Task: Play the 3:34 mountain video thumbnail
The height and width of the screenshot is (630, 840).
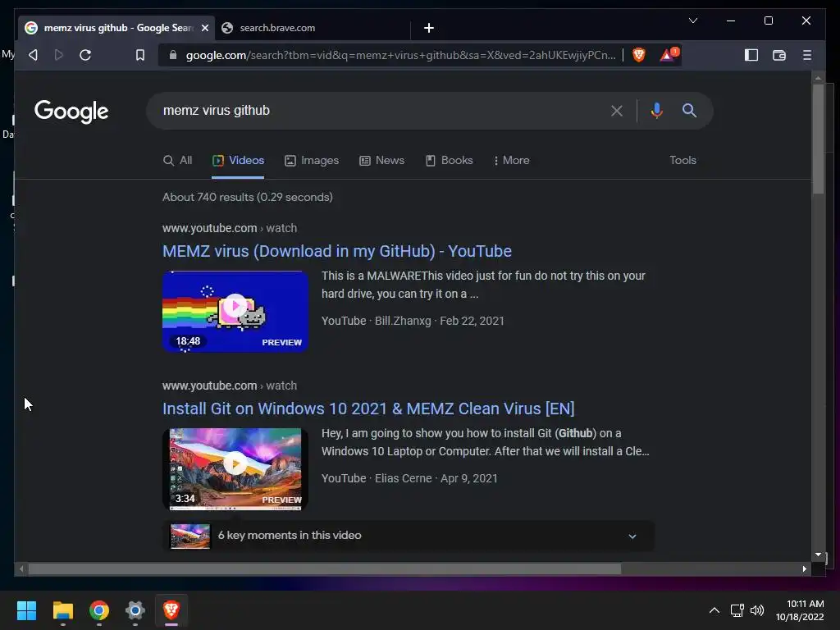Action: tap(235, 468)
